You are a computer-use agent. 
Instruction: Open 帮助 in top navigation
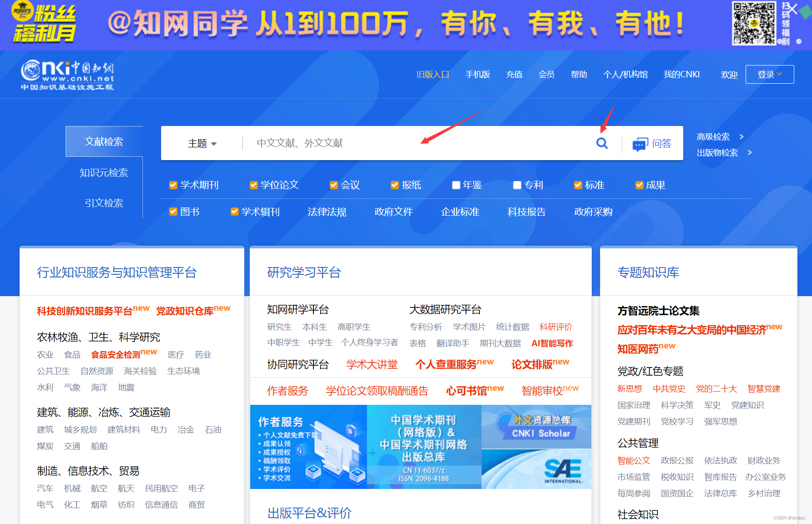click(x=579, y=75)
